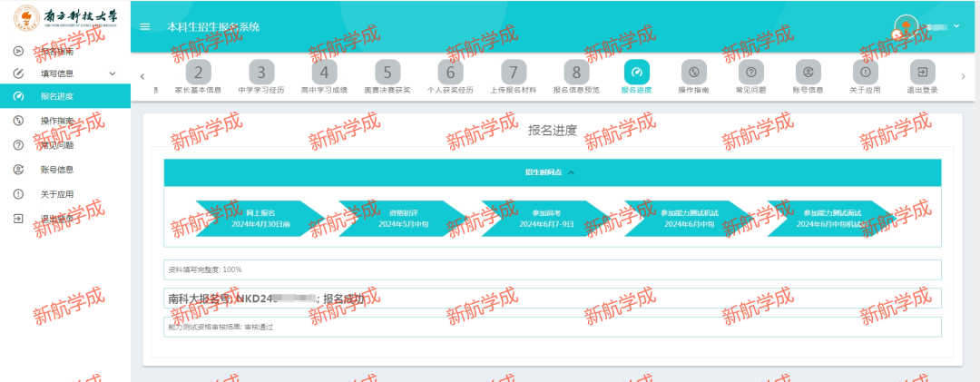980x382 pixels.
Task: Open 报名指南 in the sidebar
Action: tap(56, 51)
